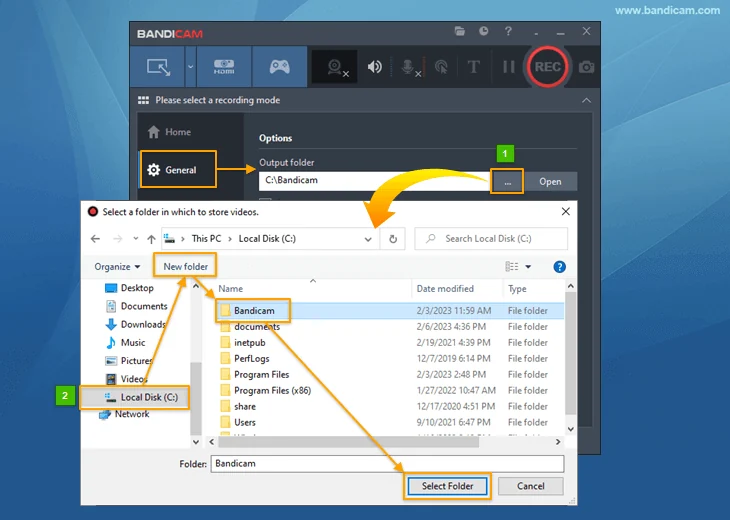Open the recording mode dropdown arrow
730x520 pixels.
coord(190,67)
